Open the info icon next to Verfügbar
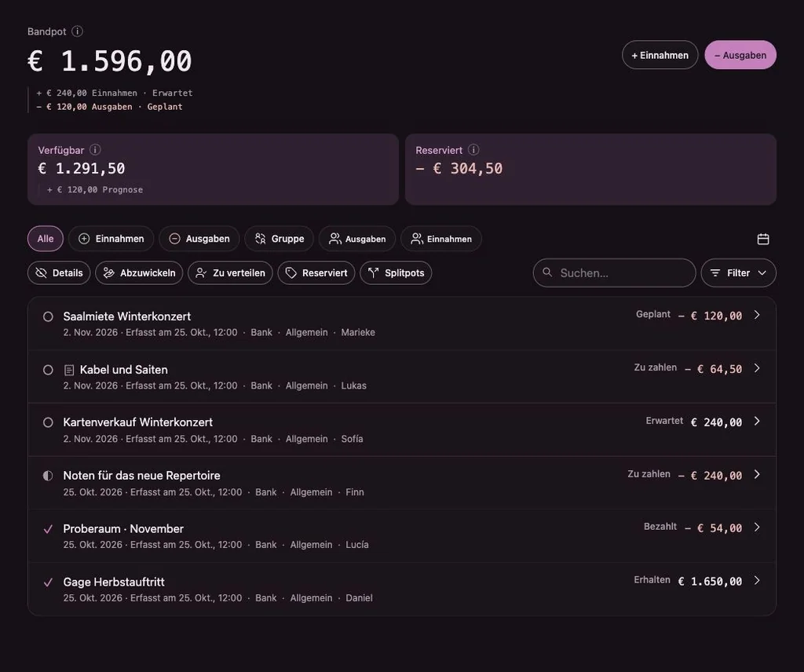Image resolution: width=804 pixels, height=672 pixels. pos(95,150)
